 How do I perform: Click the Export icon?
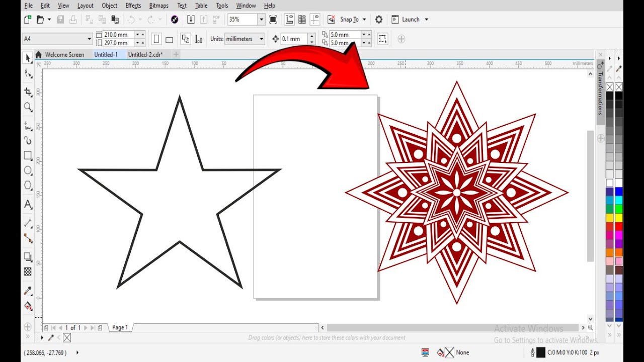pos(204,20)
